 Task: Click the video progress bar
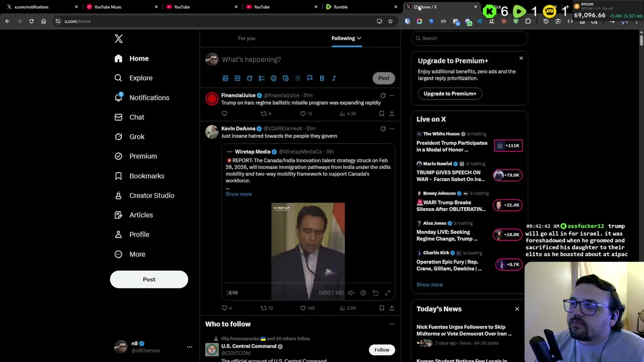[308, 284]
